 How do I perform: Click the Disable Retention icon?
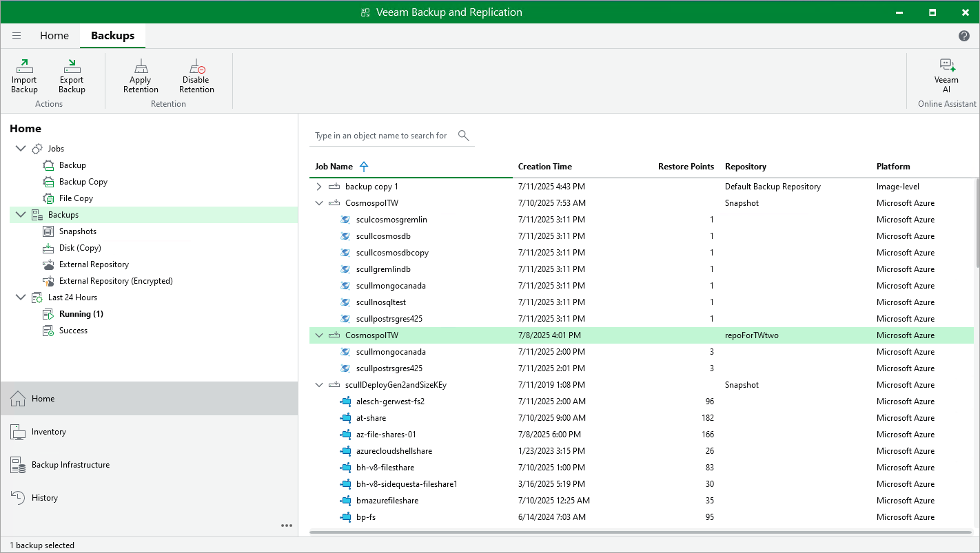coord(197,66)
